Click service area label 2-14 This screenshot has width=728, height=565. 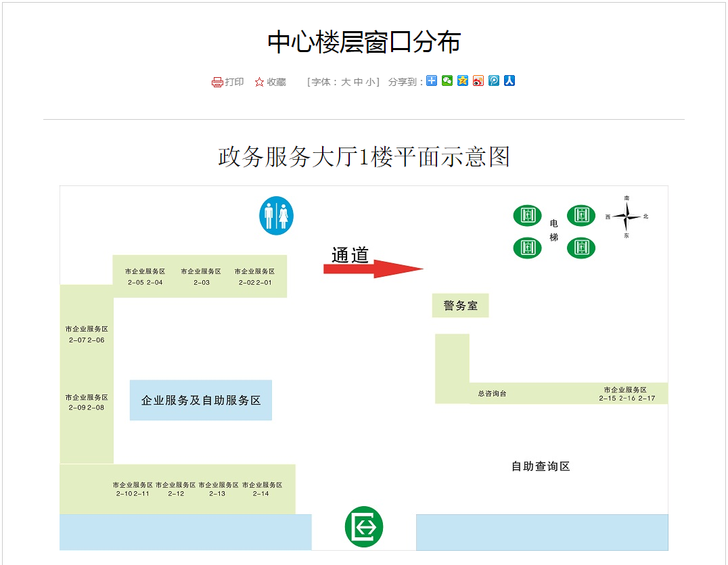pyautogui.click(x=262, y=489)
